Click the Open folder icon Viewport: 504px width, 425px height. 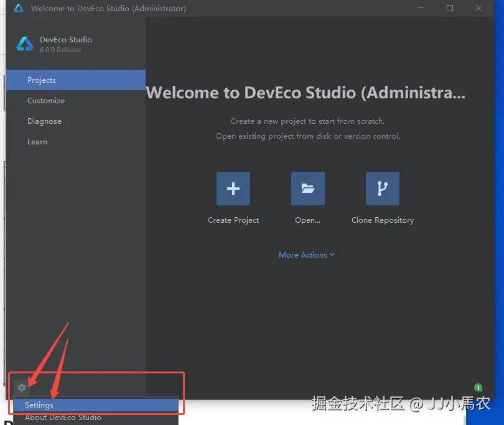coord(307,189)
